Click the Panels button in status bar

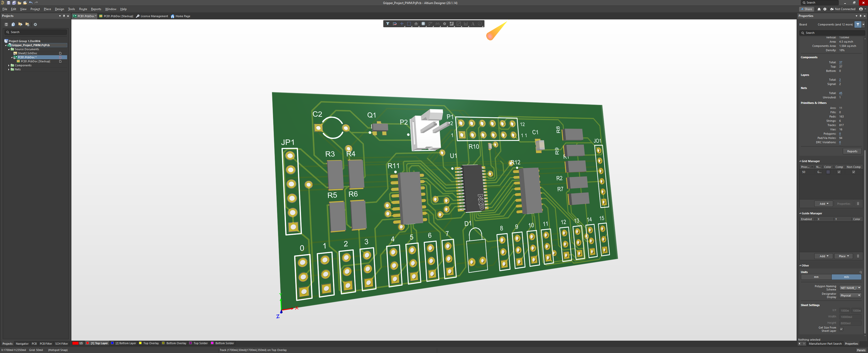(861, 350)
